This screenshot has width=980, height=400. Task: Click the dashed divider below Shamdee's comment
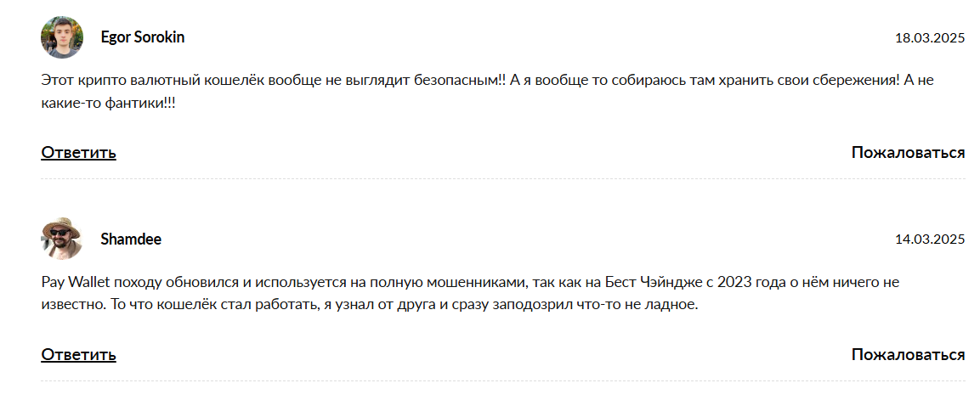pyautogui.click(x=502, y=380)
